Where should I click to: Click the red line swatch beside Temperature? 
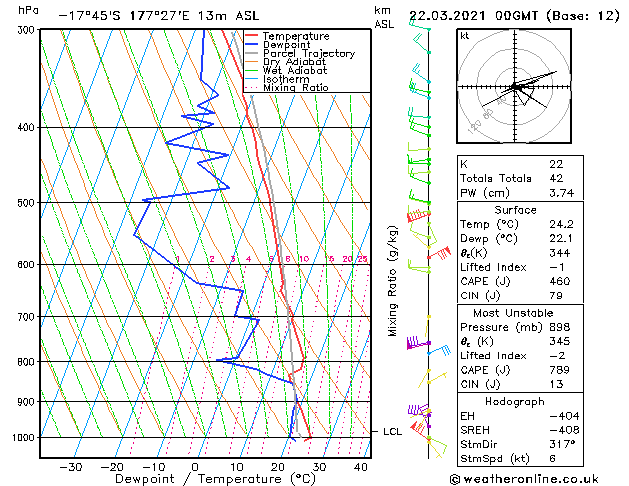click(252, 36)
